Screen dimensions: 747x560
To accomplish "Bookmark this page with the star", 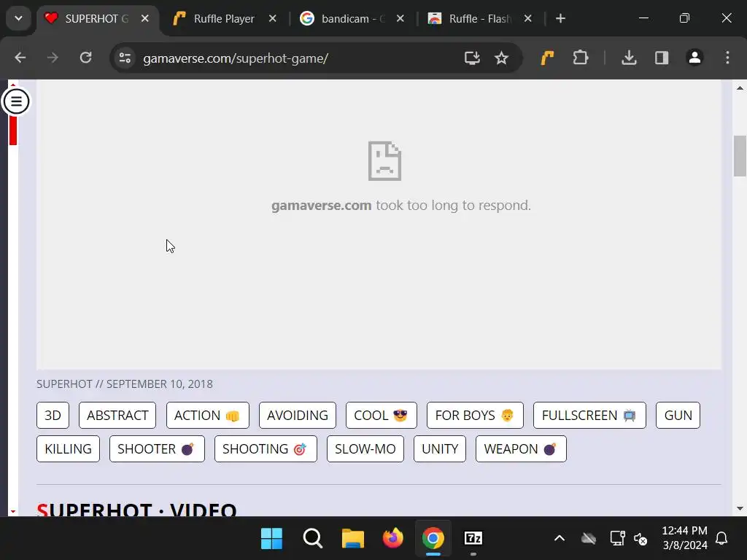I will (501, 58).
